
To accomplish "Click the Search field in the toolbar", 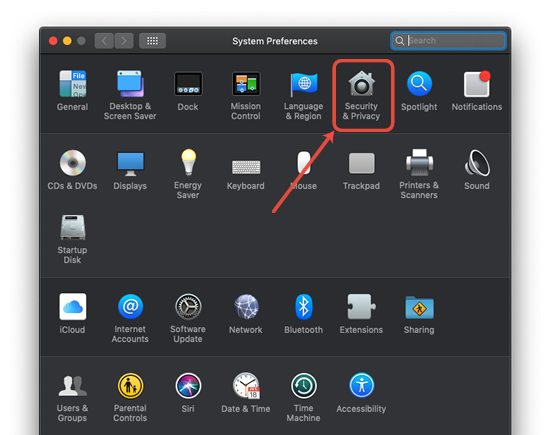I will [449, 41].
